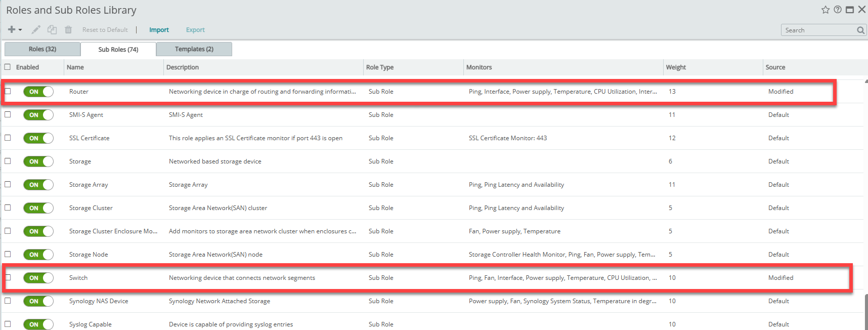
Task: Turn off the Syslog Capable toggle
Action: tap(38, 324)
